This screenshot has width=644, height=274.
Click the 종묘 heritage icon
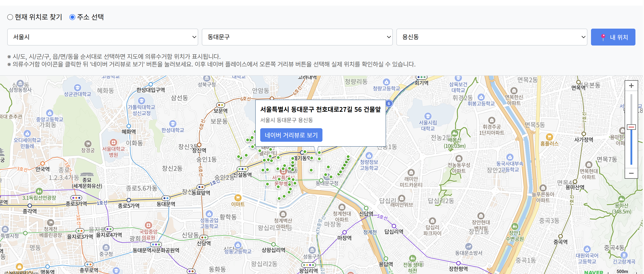click(87, 175)
